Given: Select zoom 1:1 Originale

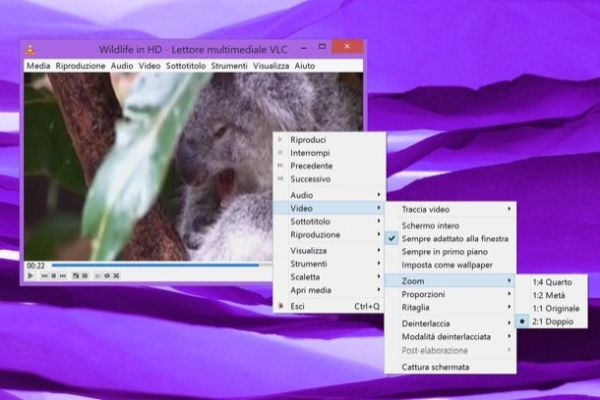Looking at the screenshot, I should point(551,309).
